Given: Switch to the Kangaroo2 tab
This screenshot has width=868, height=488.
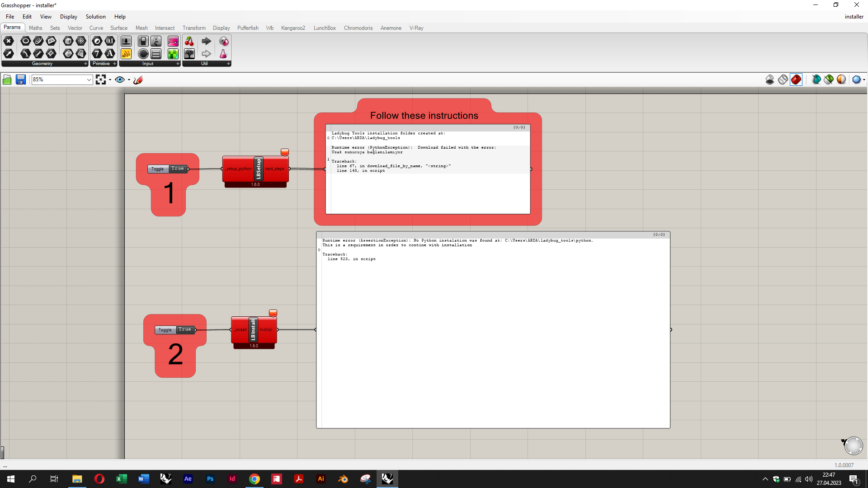Looking at the screenshot, I should 293,28.
